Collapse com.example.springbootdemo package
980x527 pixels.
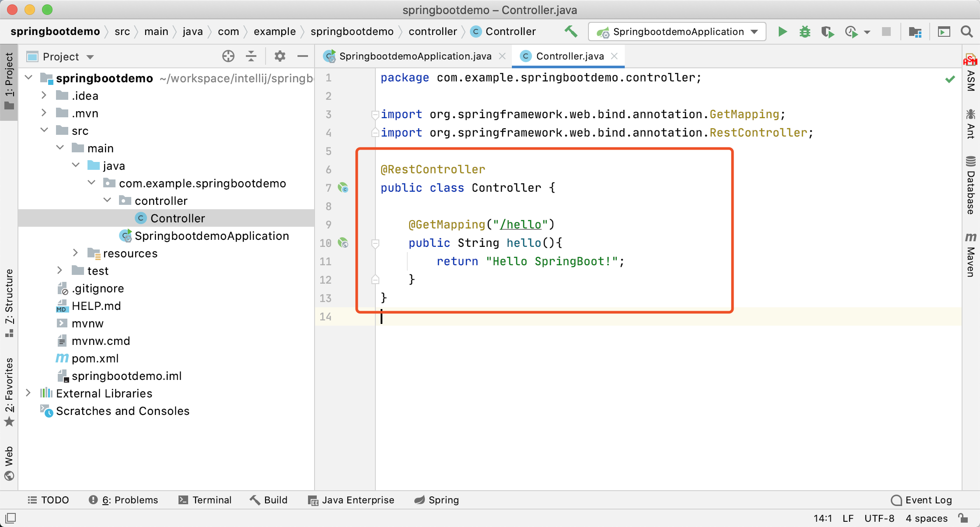(92, 183)
